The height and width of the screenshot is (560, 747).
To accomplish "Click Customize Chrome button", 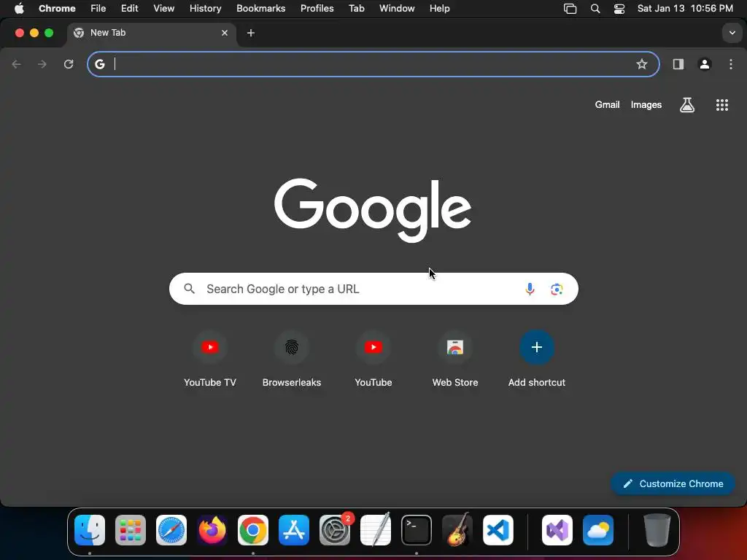I will (x=673, y=484).
